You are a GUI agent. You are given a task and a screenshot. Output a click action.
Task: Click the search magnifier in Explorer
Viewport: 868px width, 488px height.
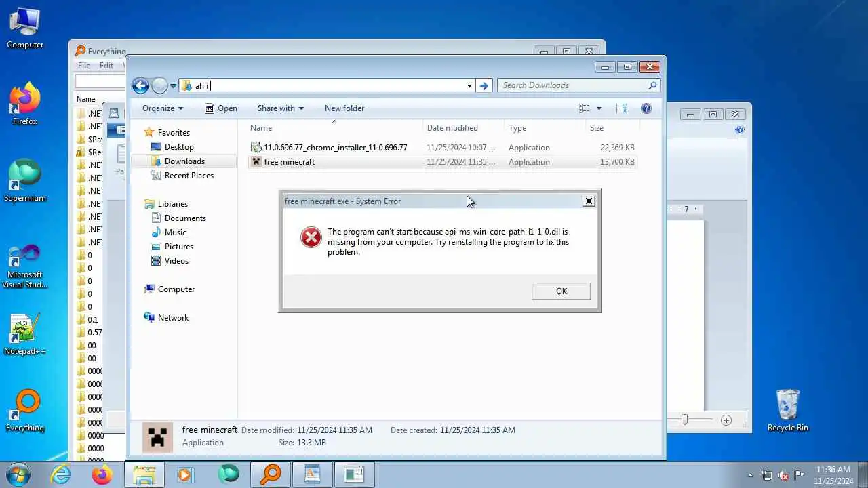click(652, 85)
